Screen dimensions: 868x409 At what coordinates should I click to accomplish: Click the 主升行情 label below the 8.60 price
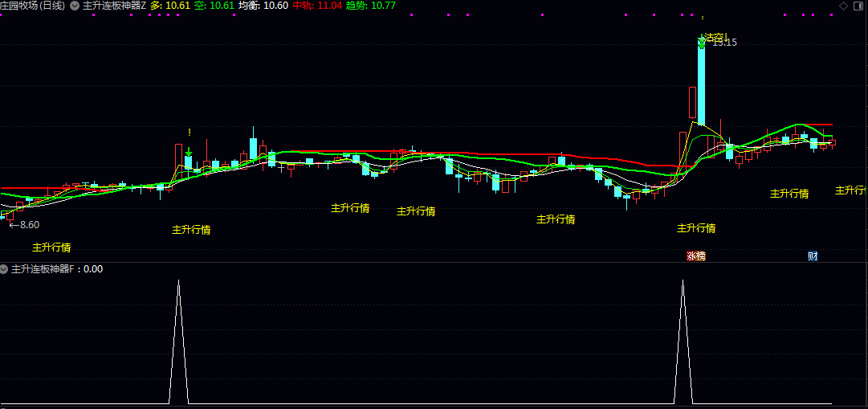(x=51, y=247)
